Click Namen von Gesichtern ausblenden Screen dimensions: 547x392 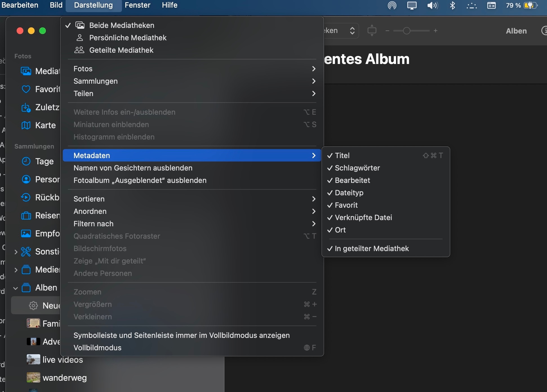coord(133,168)
